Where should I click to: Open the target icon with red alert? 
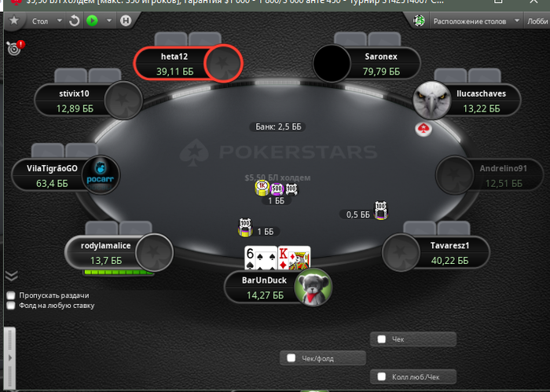[x=16, y=47]
